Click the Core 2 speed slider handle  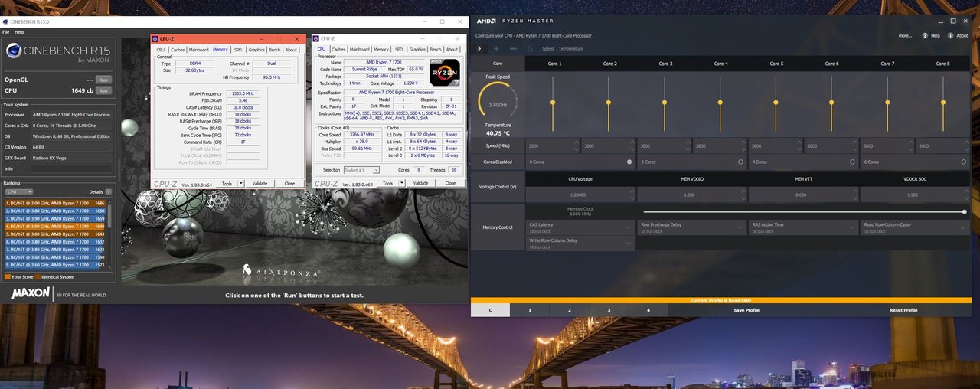coord(609,102)
